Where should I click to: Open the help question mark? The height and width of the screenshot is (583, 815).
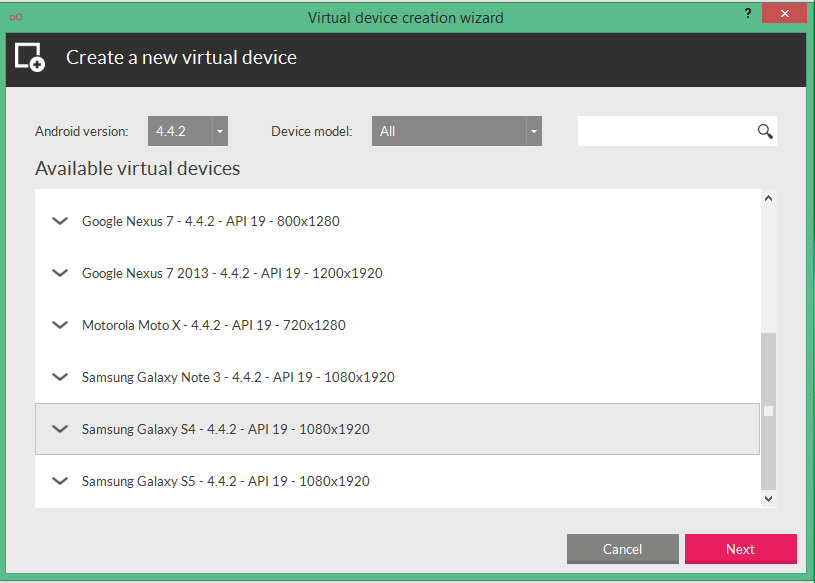pyautogui.click(x=747, y=13)
